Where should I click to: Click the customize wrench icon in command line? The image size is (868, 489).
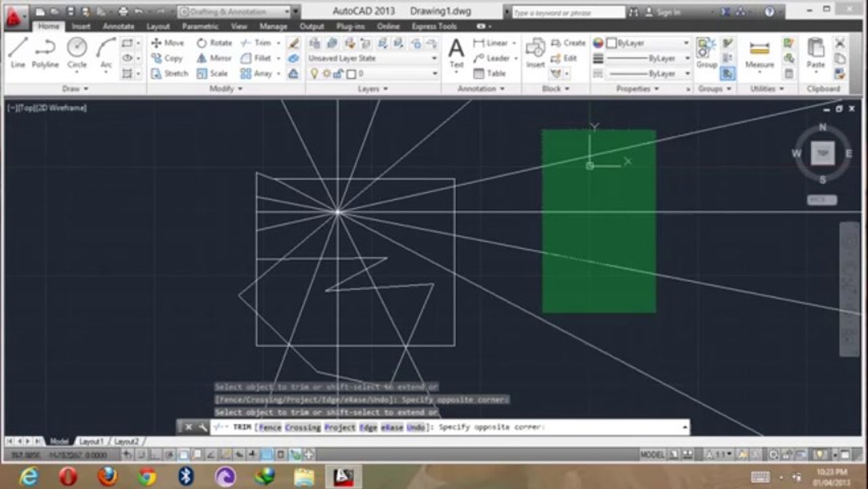[x=202, y=427]
